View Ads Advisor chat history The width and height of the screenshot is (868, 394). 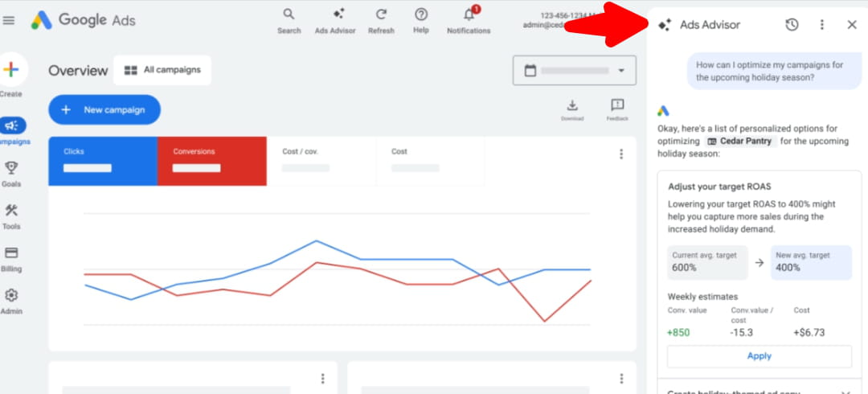792,25
